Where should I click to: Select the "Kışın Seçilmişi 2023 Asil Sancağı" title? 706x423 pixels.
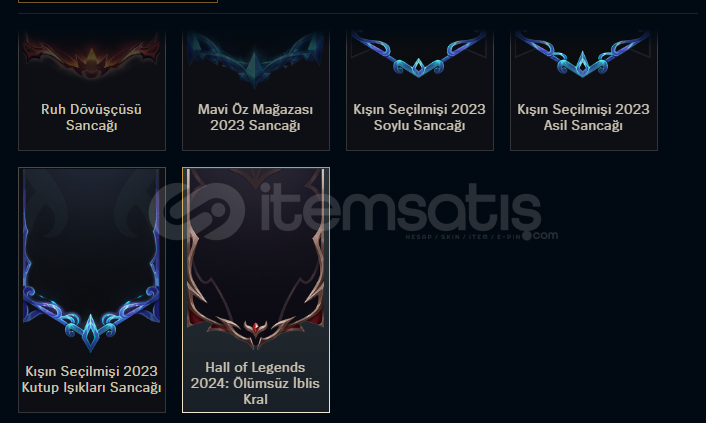pyautogui.click(x=583, y=117)
